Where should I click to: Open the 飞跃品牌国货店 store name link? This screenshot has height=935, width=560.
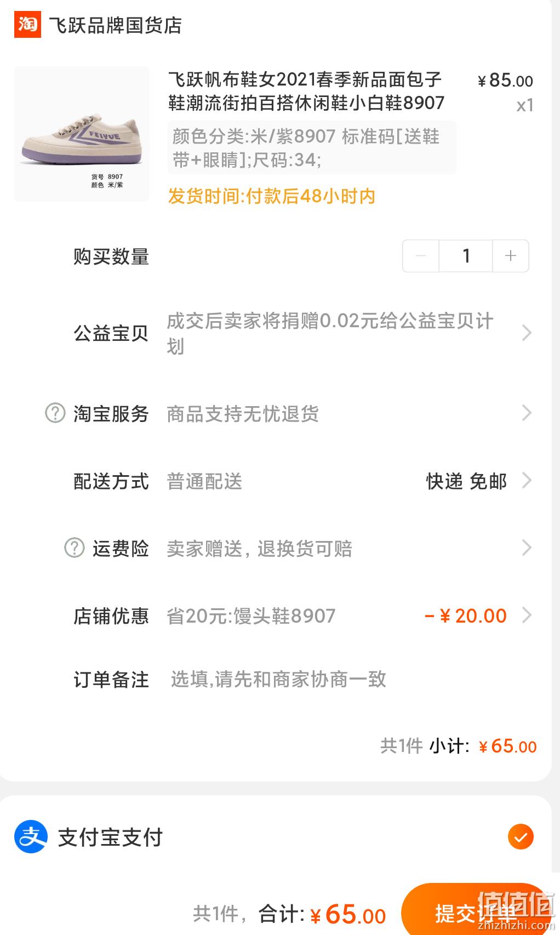(x=115, y=25)
